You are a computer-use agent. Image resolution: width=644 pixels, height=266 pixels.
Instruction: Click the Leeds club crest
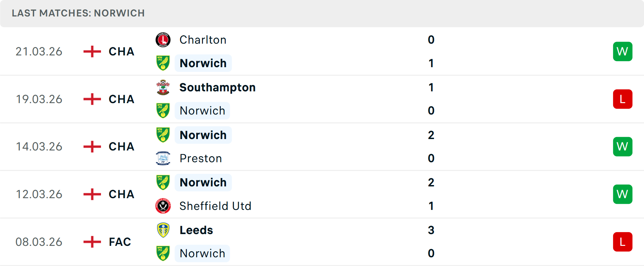(x=163, y=230)
